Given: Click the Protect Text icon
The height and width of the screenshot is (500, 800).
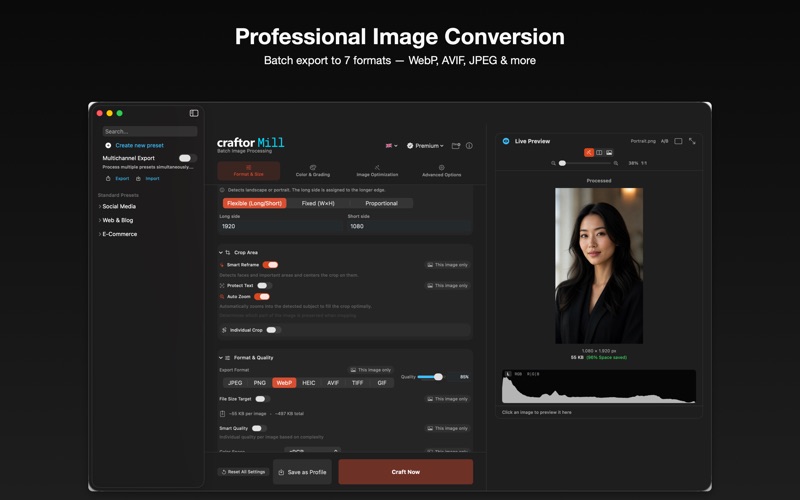Looking at the screenshot, I should (222, 286).
